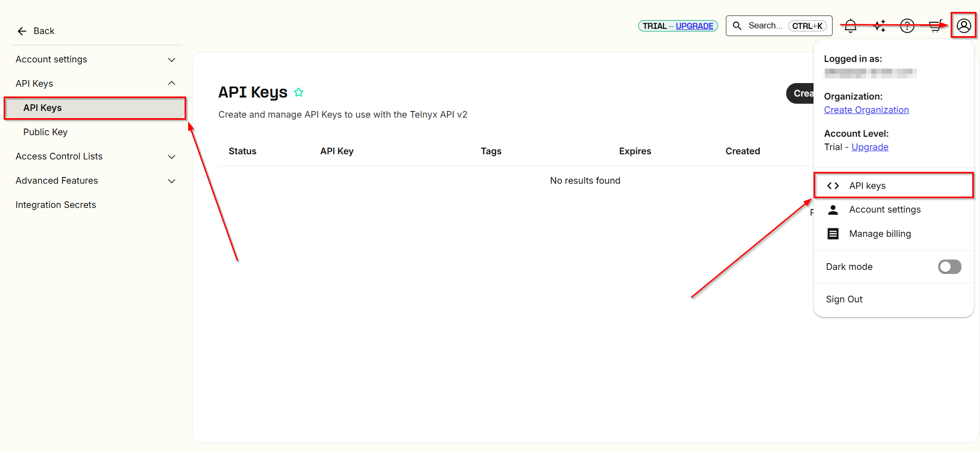Collapse the API Keys sidebar section

coord(172,84)
